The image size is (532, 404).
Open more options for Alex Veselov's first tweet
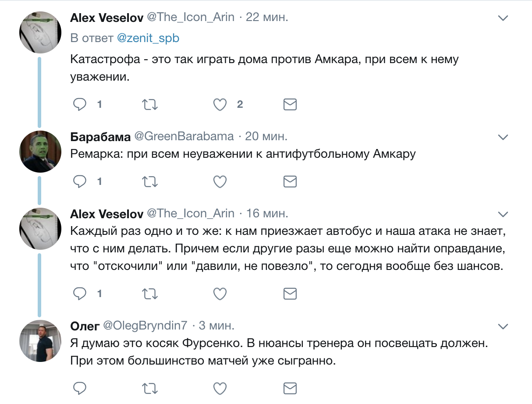503,18
